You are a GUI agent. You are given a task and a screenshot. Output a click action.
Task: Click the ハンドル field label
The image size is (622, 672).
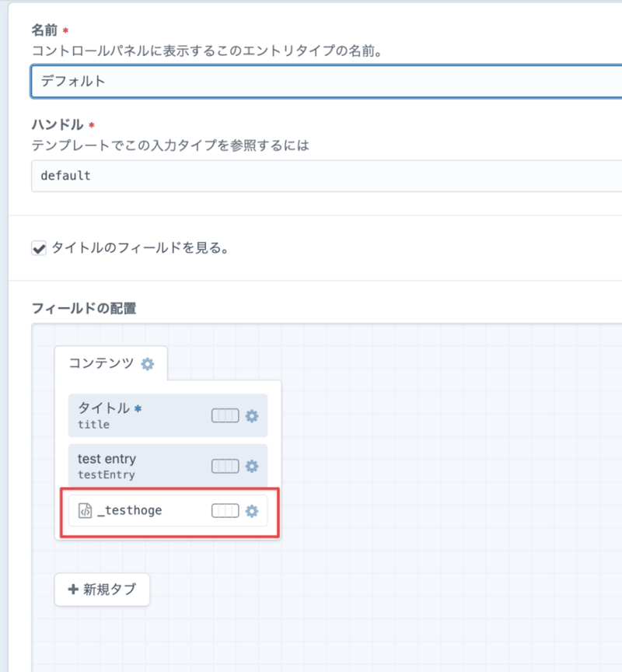click(58, 125)
